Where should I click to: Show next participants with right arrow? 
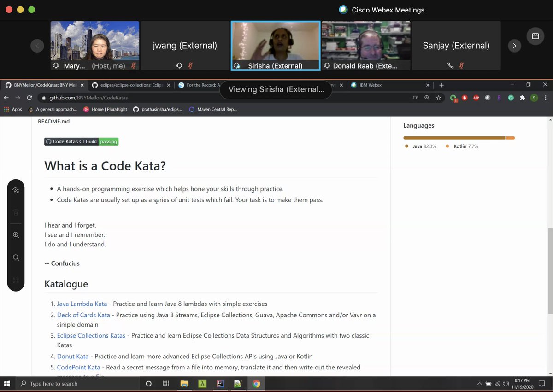tap(514, 46)
